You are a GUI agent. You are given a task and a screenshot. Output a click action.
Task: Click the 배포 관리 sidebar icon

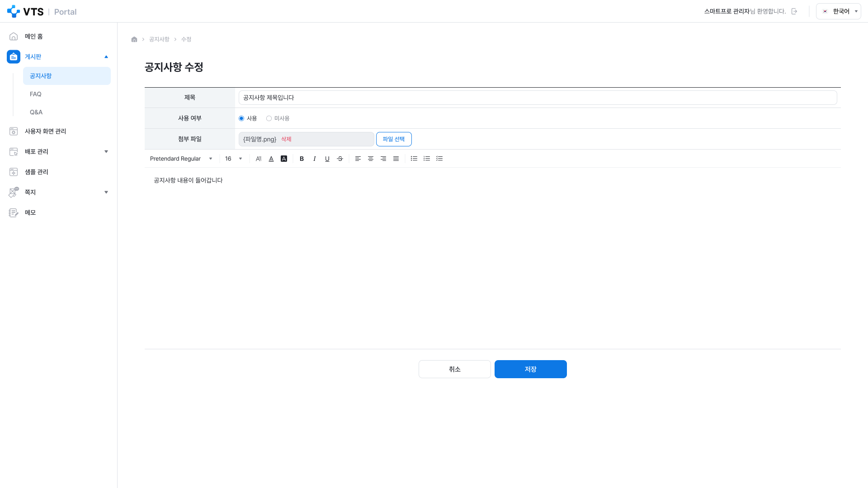pyautogui.click(x=14, y=151)
